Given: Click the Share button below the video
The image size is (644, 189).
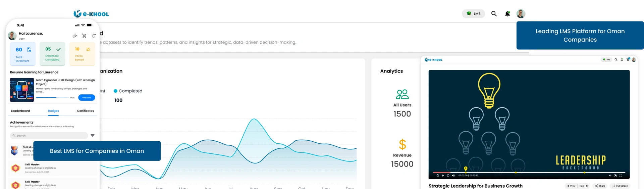Looking at the screenshot, I should click(600, 186).
